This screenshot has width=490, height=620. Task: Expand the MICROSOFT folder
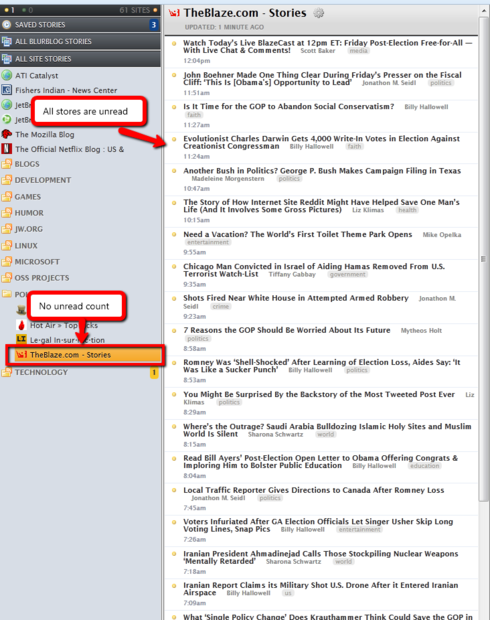pyautogui.click(x=80, y=261)
